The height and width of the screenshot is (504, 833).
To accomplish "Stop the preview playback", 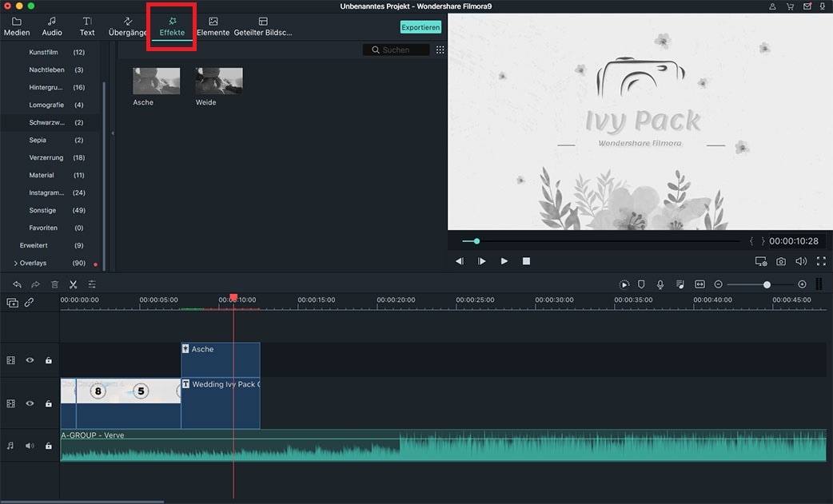I will pyautogui.click(x=526, y=261).
